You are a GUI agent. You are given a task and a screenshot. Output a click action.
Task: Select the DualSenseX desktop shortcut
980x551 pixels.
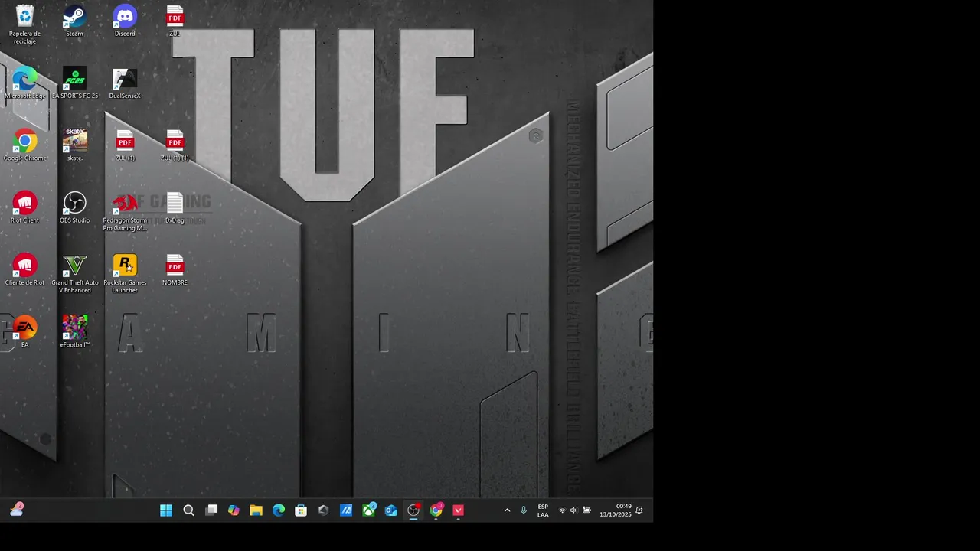pos(125,83)
